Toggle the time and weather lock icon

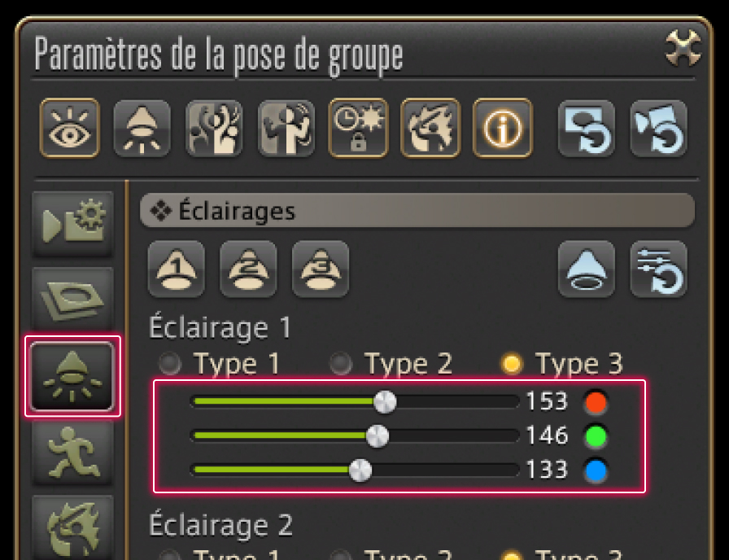coord(358,128)
